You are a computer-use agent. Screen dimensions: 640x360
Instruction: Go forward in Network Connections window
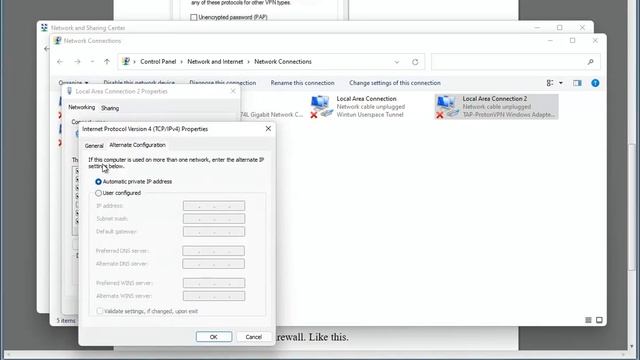coord(77,62)
